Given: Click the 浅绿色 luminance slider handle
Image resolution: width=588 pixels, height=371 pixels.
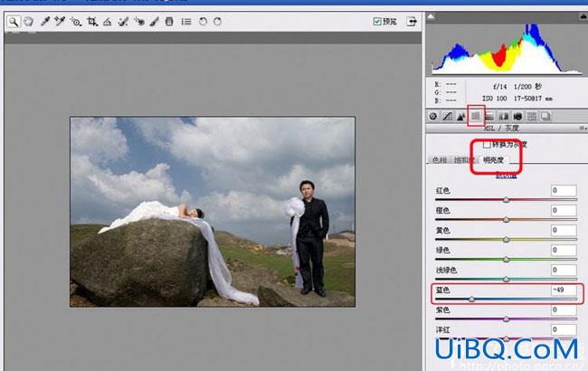Looking at the screenshot, I should [507, 279].
